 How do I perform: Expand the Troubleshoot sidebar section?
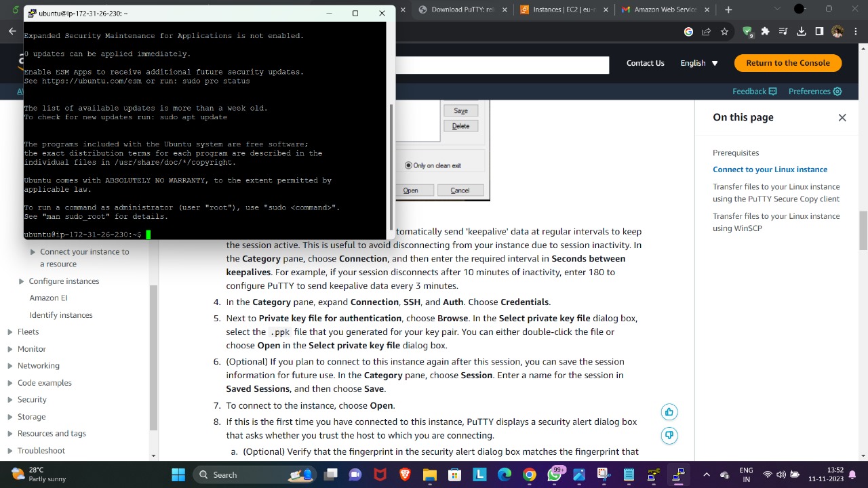(x=41, y=450)
